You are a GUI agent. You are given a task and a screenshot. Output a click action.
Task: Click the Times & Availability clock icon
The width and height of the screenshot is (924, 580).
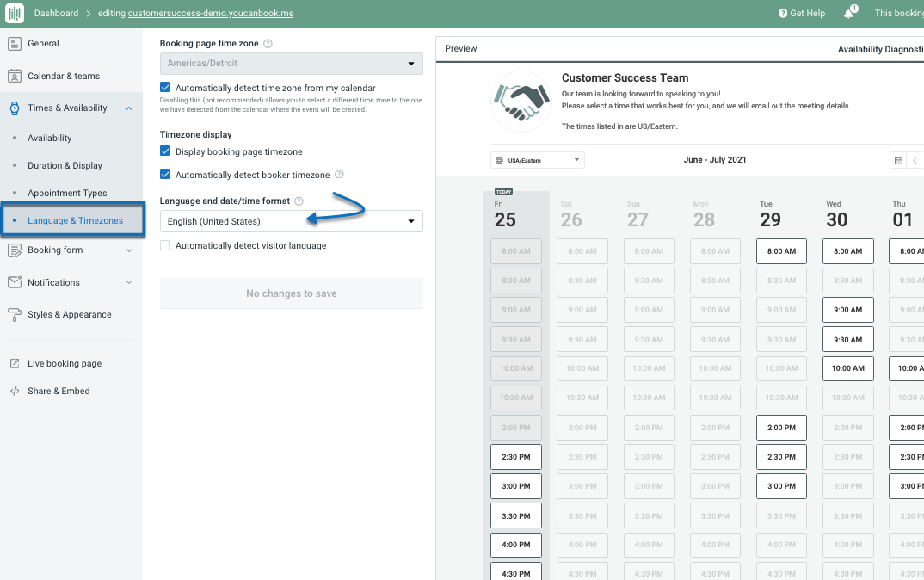pyautogui.click(x=15, y=108)
